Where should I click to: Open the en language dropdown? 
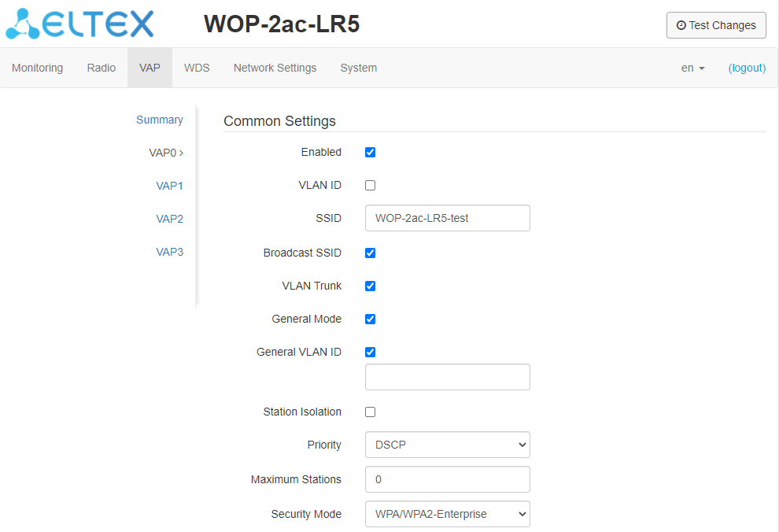tap(692, 68)
